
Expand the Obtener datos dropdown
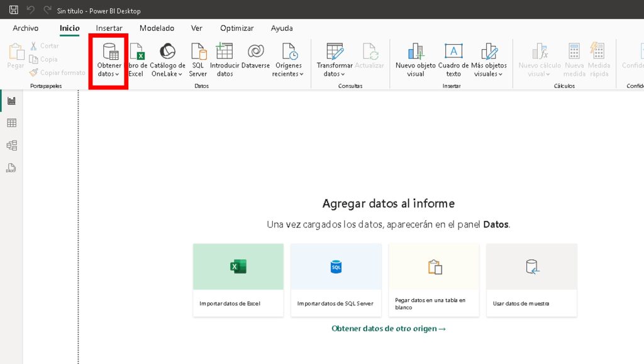[109, 74]
